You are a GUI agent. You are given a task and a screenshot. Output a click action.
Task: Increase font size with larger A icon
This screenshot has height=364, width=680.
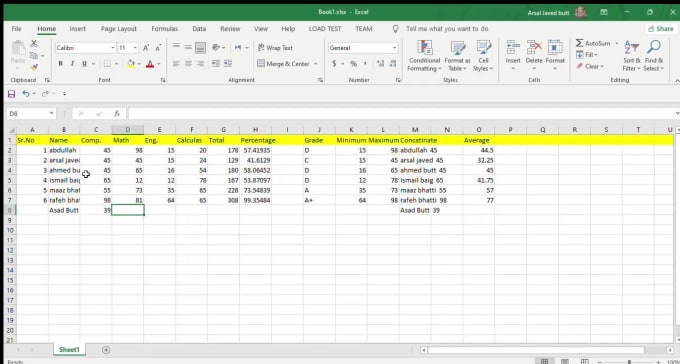coord(146,48)
